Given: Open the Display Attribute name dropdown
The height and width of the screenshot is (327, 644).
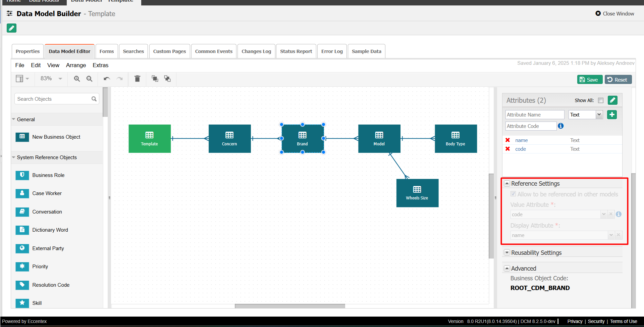Looking at the screenshot, I should click(611, 235).
